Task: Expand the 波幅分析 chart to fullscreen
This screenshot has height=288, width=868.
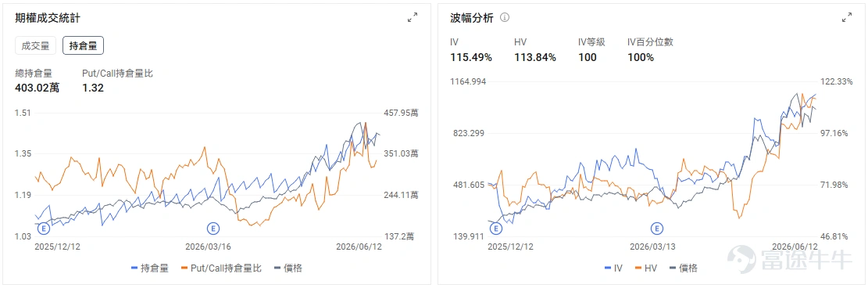Action: click(847, 18)
